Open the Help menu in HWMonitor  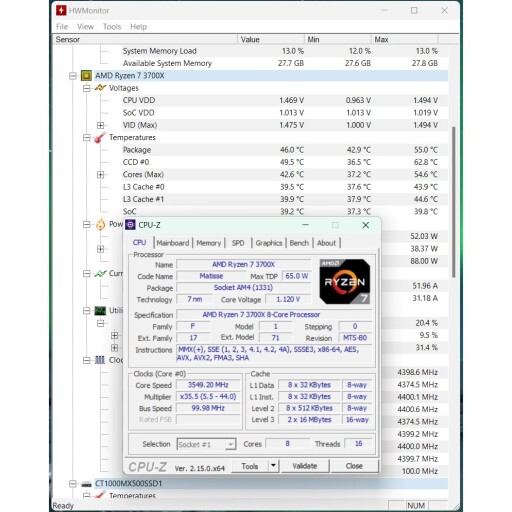coord(138,27)
